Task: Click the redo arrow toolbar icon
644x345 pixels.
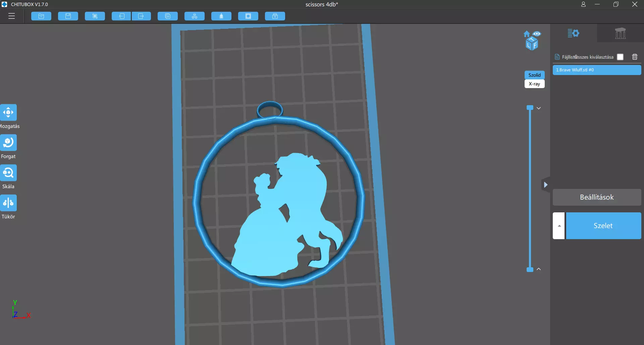Action: (141, 16)
